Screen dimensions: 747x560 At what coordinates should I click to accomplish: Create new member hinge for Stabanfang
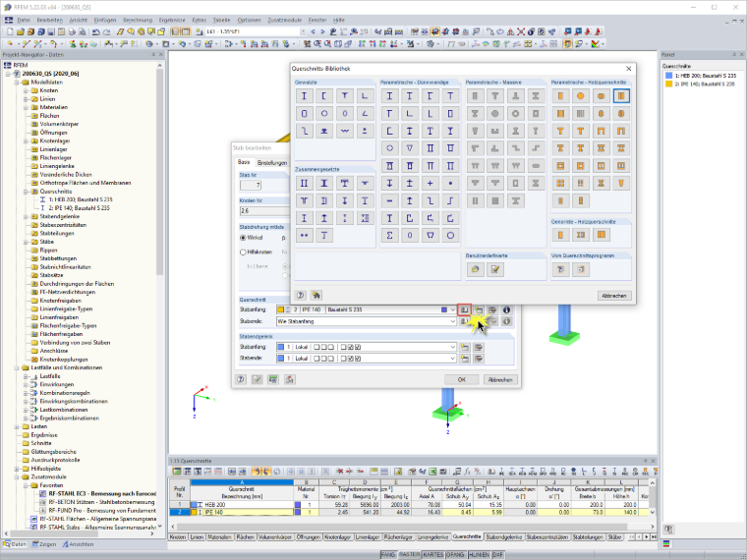pyautogui.click(x=465, y=347)
